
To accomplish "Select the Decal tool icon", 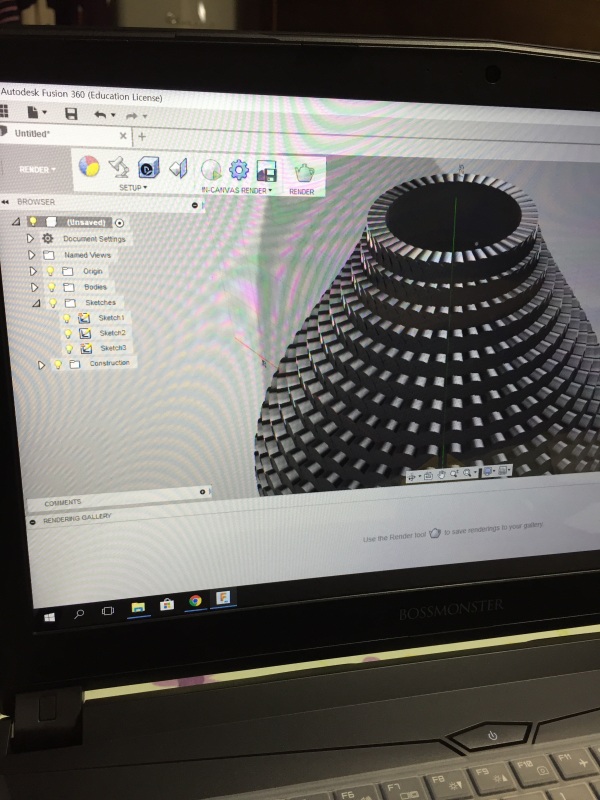I will 148,167.
